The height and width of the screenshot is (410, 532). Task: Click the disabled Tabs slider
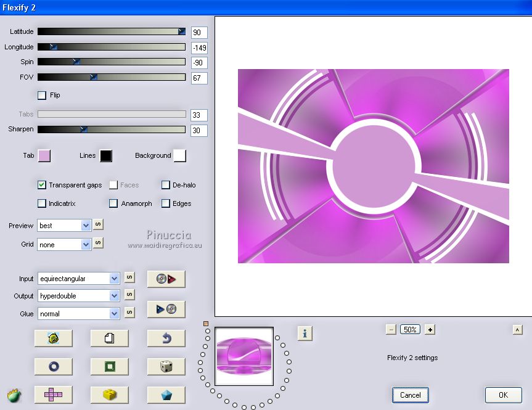(x=112, y=114)
